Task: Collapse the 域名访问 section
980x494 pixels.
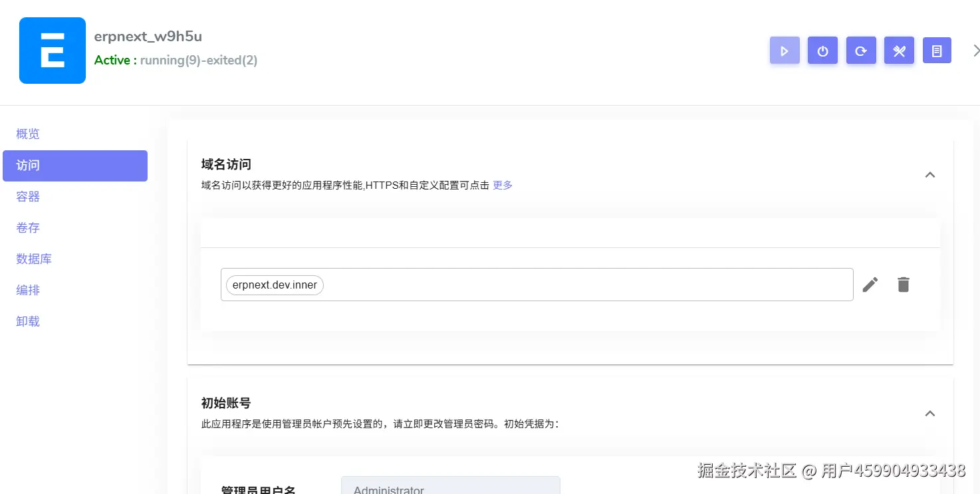Action: pos(930,175)
